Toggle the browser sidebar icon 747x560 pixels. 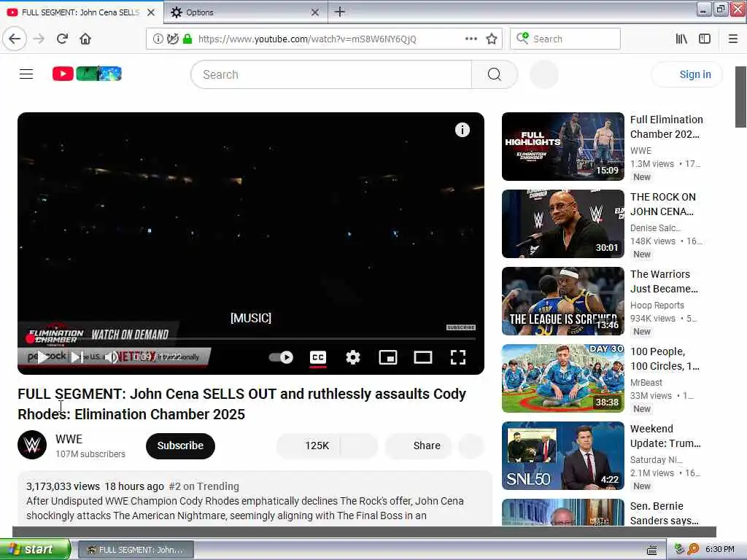pos(705,39)
